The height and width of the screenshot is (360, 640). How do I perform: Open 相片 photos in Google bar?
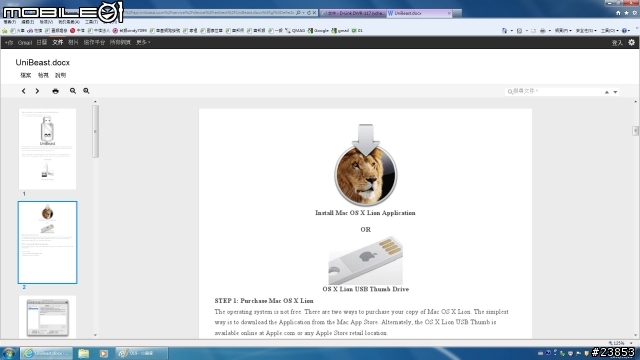pos(73,42)
